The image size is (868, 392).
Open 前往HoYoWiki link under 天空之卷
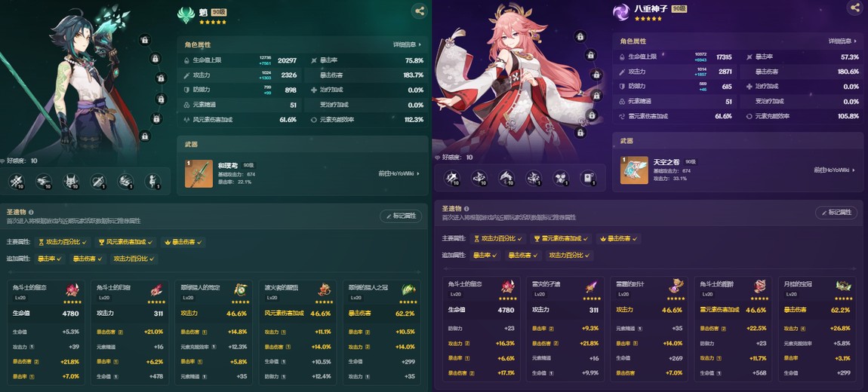(x=835, y=170)
